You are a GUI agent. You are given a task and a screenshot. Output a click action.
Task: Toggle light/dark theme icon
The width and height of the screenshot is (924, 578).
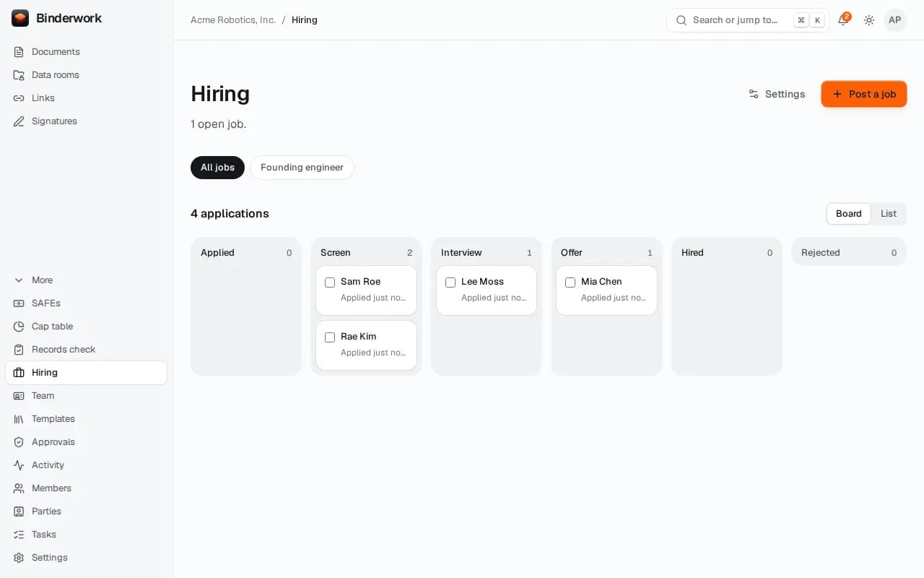(x=869, y=20)
